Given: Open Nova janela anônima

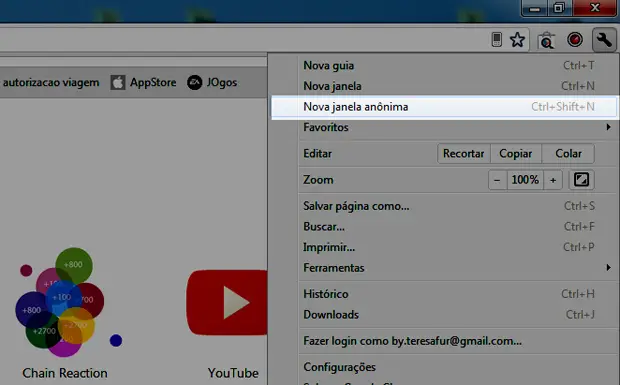Looking at the screenshot, I should click(444, 107).
